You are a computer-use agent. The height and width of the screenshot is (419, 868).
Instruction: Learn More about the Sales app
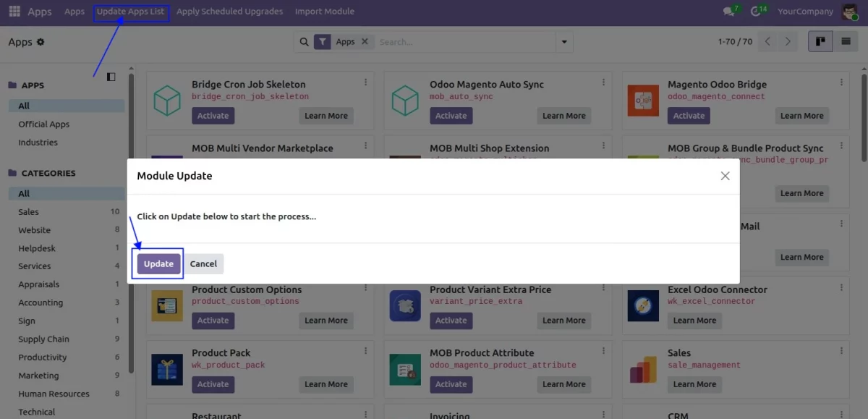[694, 384]
